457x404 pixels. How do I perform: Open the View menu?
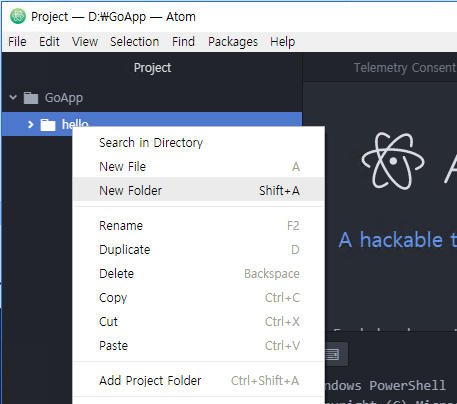85,42
